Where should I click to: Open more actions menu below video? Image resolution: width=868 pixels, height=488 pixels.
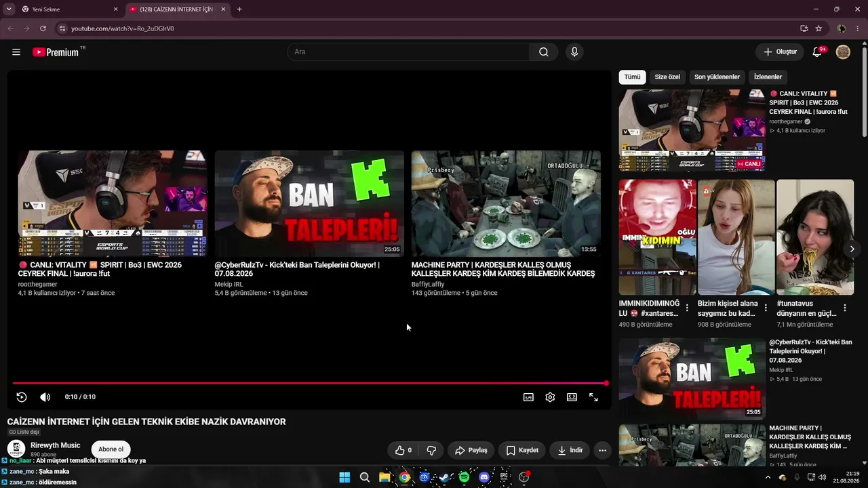point(602,450)
